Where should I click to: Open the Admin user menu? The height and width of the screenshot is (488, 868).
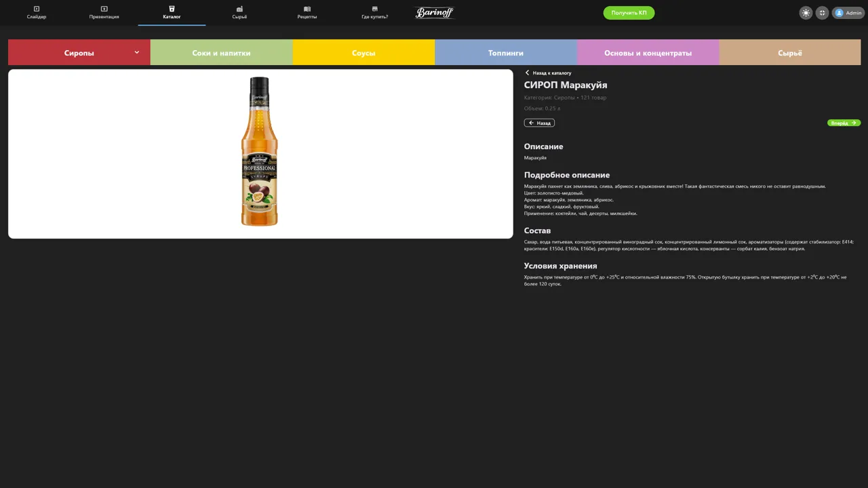848,13
